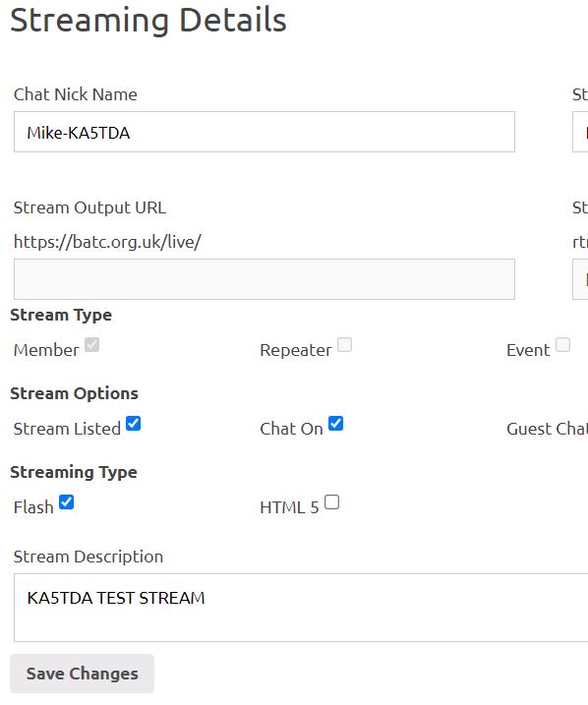Click the Stream Description label
The image size is (588, 705).
88,557
